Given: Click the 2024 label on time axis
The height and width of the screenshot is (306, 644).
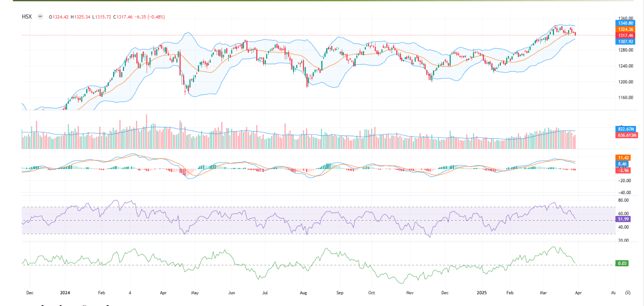Looking at the screenshot, I should pos(65,292).
